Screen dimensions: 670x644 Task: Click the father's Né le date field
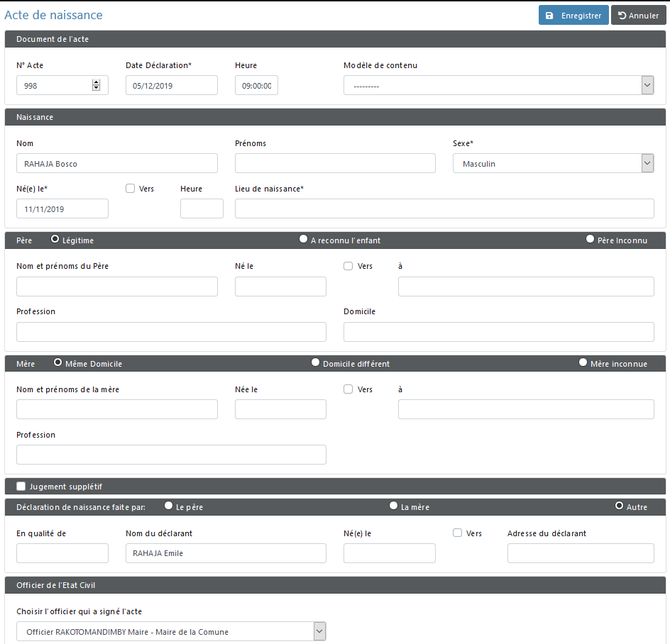(280, 287)
